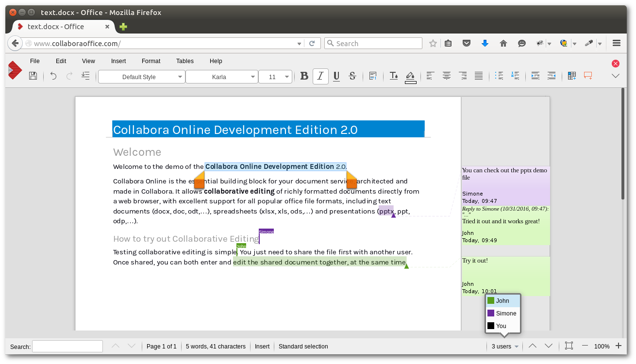
Task: Open the Insert menu
Action: tap(118, 61)
